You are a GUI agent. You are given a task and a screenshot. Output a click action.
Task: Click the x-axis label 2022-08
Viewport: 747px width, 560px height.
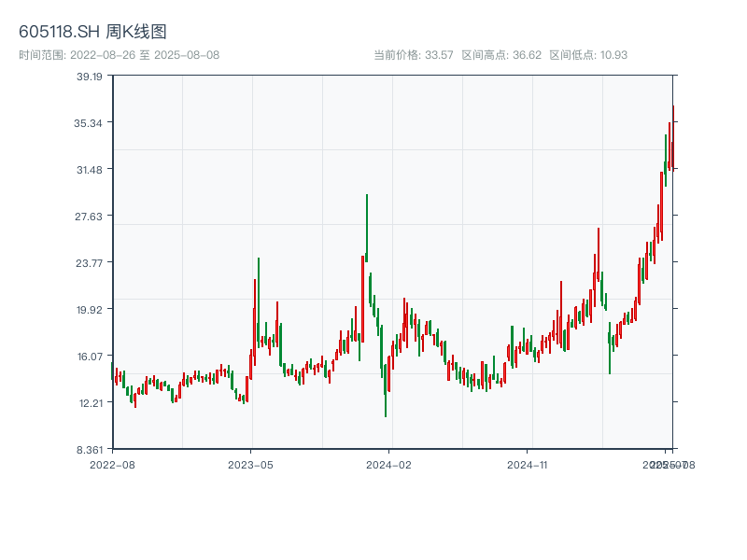112,465
